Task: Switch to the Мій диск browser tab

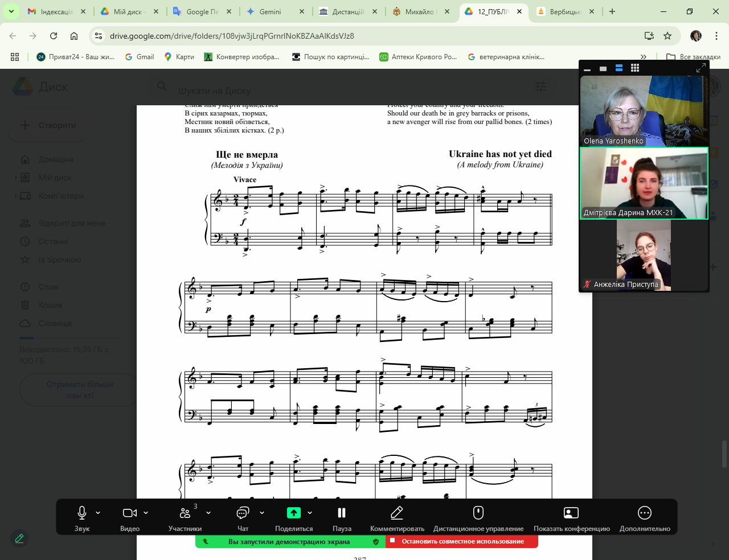Action: [129, 11]
